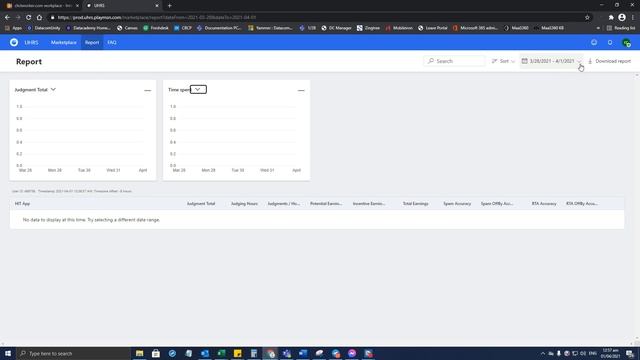Image resolution: width=640 pixels, height=360 pixels.
Task: Open Microsoft Teams from the taskbar
Action: [287, 353]
